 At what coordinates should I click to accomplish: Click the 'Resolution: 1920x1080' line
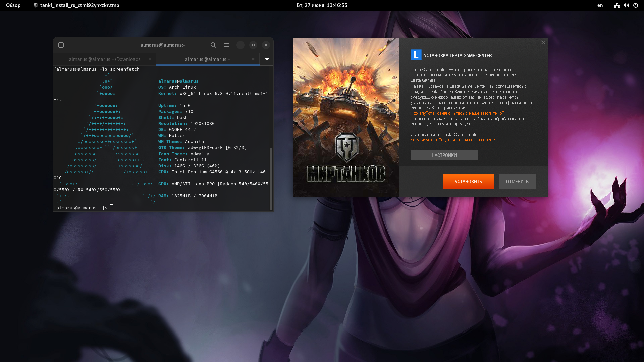(x=186, y=124)
